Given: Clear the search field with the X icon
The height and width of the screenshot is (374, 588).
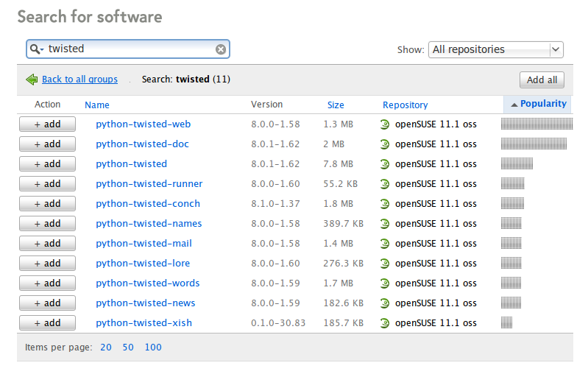Looking at the screenshot, I should (221, 49).
